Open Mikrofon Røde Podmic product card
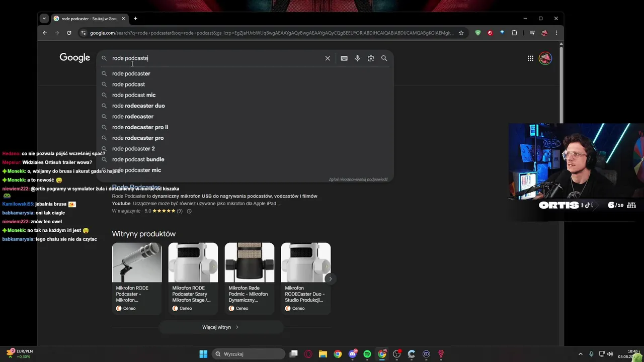Image resolution: width=644 pixels, height=362 pixels. [x=250, y=279]
